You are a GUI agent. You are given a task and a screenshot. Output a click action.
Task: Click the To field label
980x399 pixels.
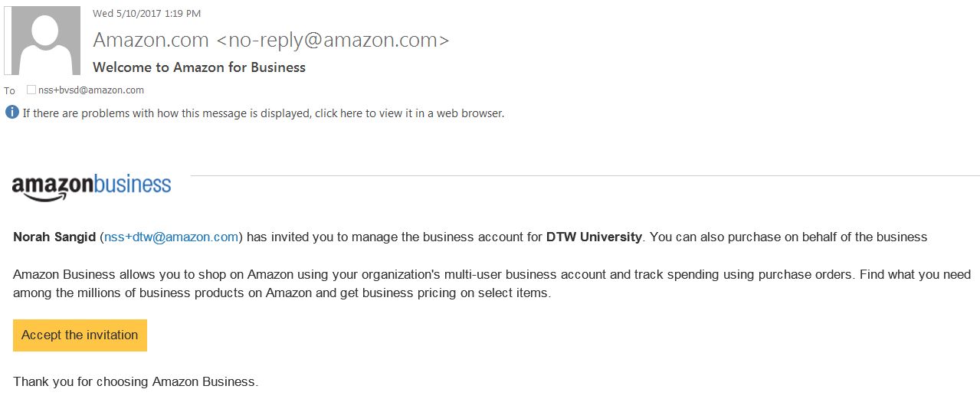[x=9, y=90]
